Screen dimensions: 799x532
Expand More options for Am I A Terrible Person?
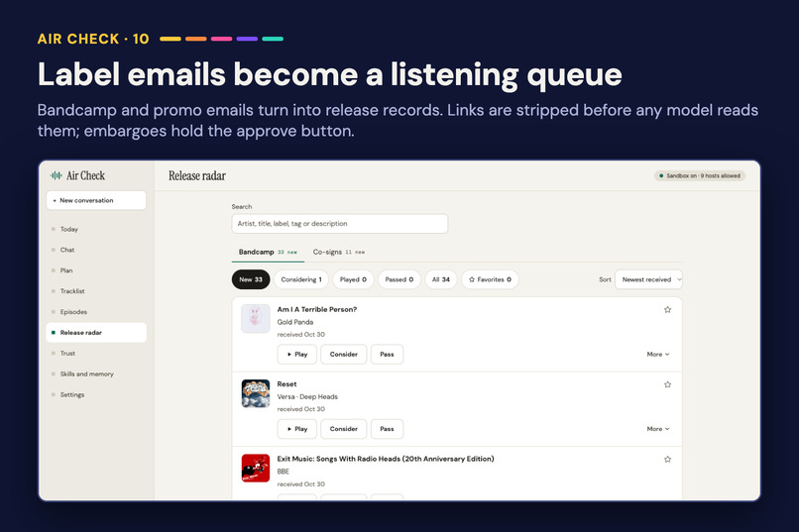pyautogui.click(x=658, y=355)
